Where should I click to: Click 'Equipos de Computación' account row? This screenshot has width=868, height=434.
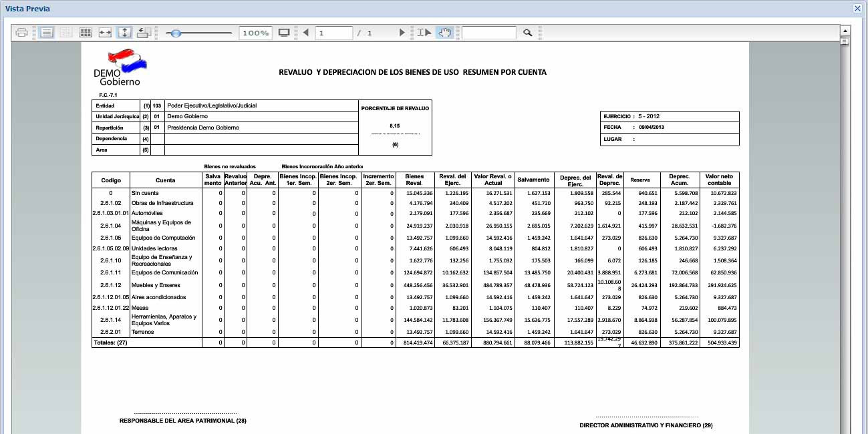coord(164,238)
